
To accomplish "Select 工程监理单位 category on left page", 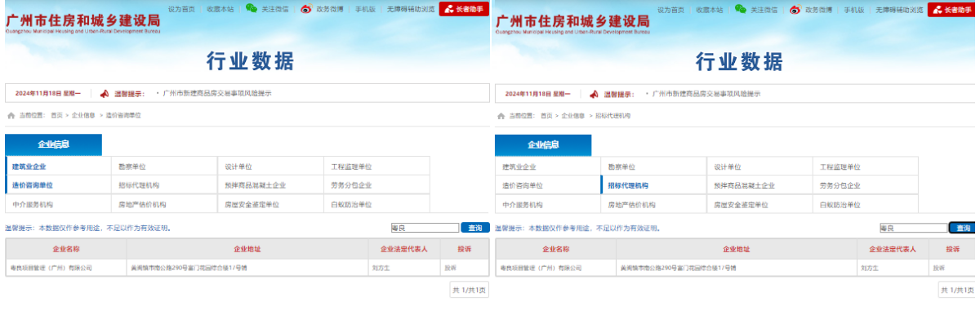I will (376, 166).
